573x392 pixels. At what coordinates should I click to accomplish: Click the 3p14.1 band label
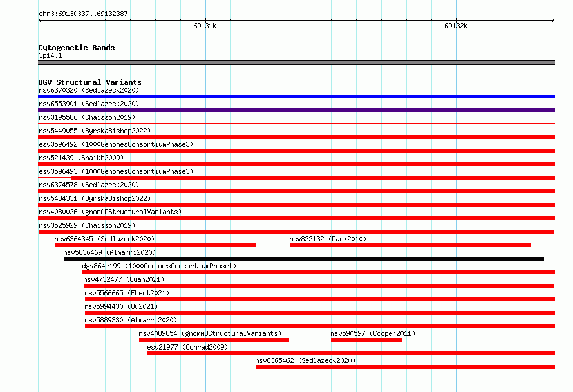pyautogui.click(x=50, y=55)
